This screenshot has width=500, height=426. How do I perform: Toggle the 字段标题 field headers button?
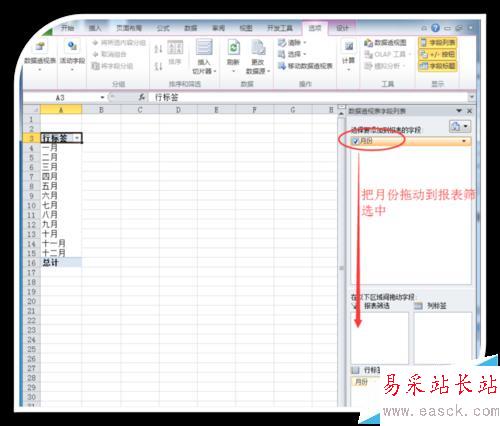coord(438,66)
